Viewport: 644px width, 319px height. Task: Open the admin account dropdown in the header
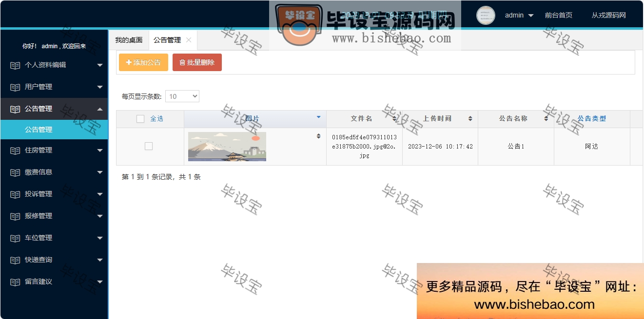(519, 15)
